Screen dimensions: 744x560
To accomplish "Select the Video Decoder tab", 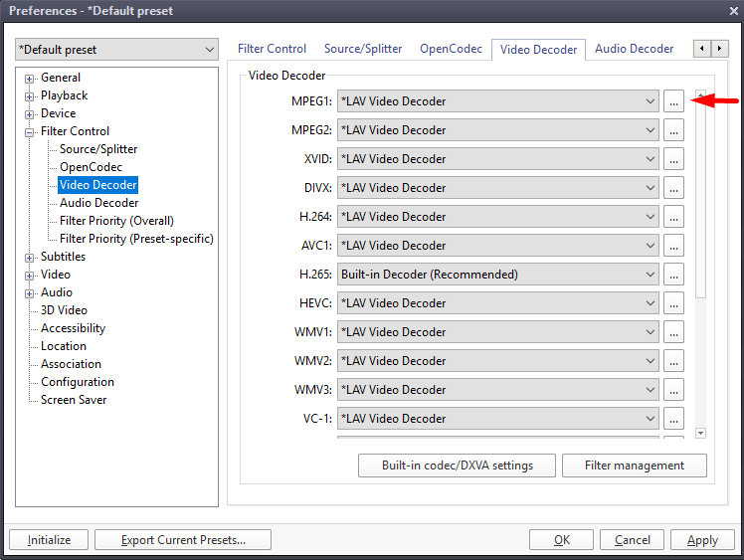I will pyautogui.click(x=538, y=50).
